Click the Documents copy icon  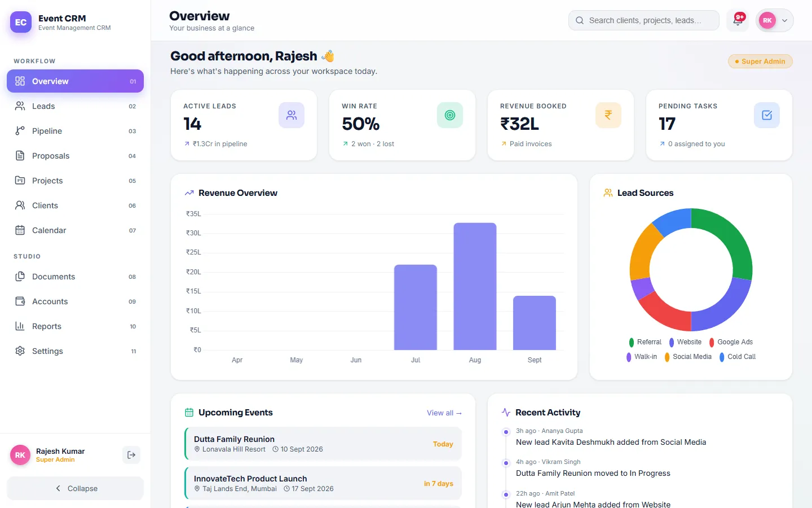coord(20,277)
